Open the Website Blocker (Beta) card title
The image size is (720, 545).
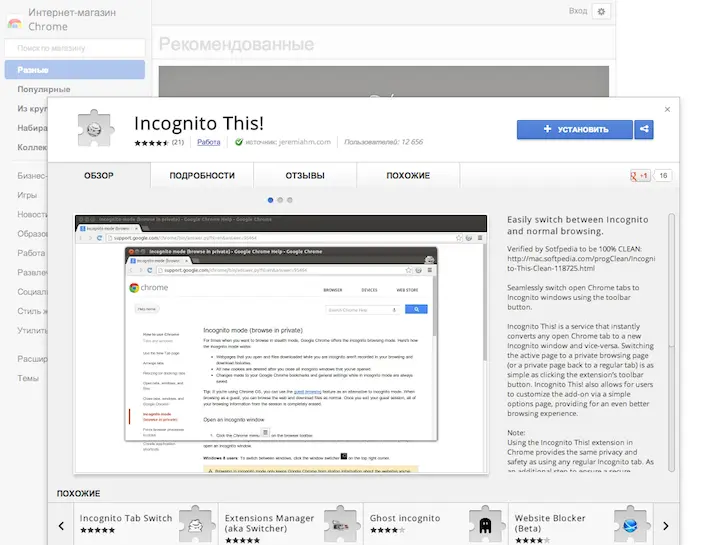(x=550, y=523)
